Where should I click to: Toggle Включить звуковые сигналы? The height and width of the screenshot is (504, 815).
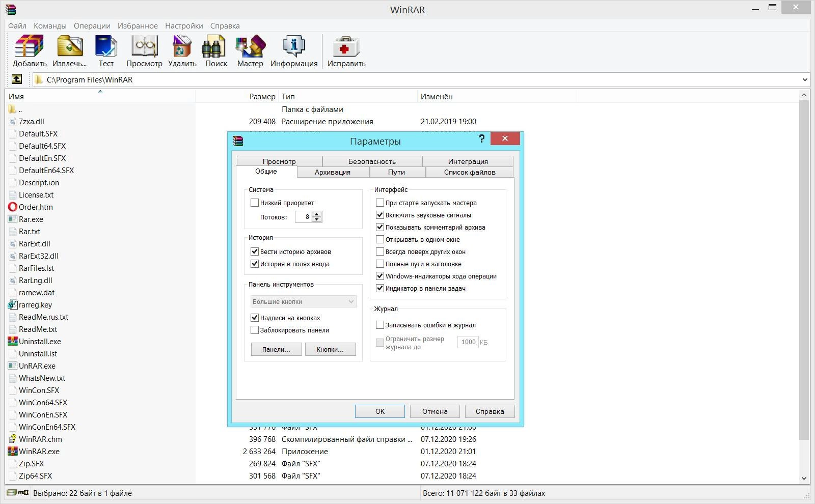tap(380, 215)
